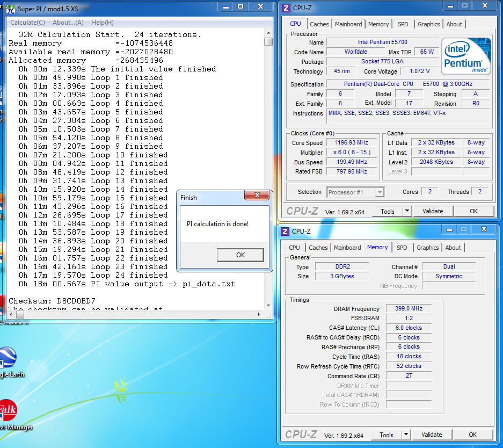Click Super PI vertical scrollbar thumb
Image resolution: width=503 pixels, height=448 pixels.
[268, 42]
